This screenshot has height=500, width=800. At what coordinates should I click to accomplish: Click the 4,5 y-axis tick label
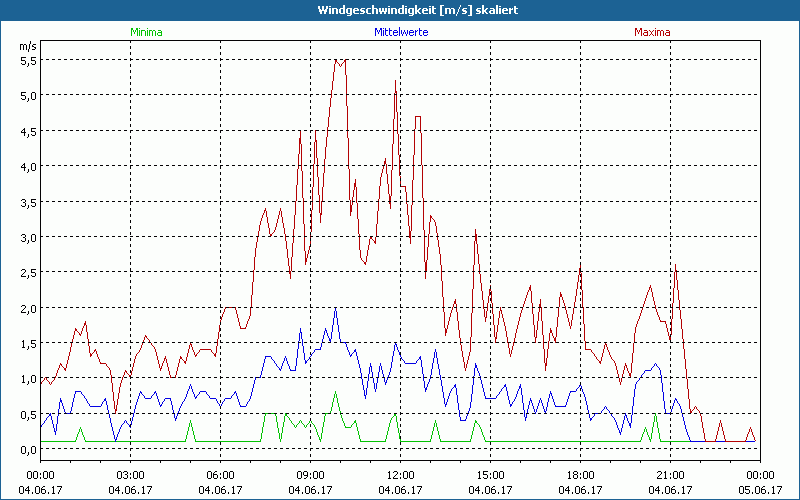(28, 131)
